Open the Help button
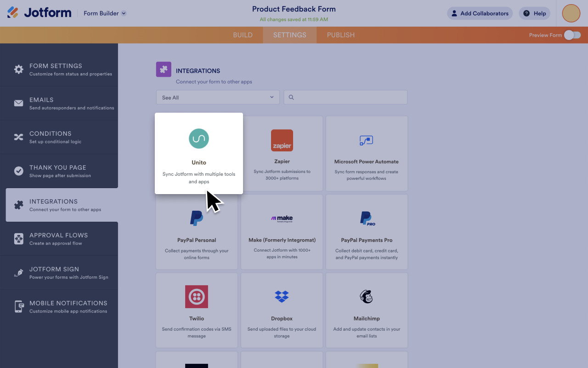 [534, 13]
